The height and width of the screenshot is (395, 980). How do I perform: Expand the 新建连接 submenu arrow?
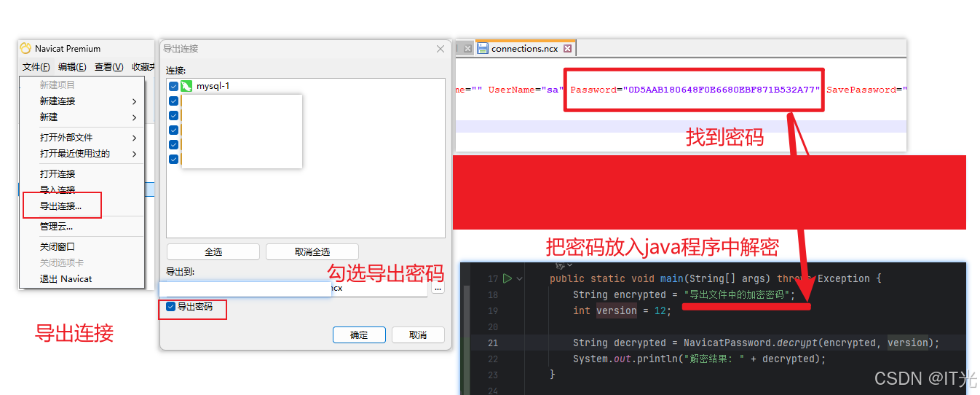tap(135, 101)
